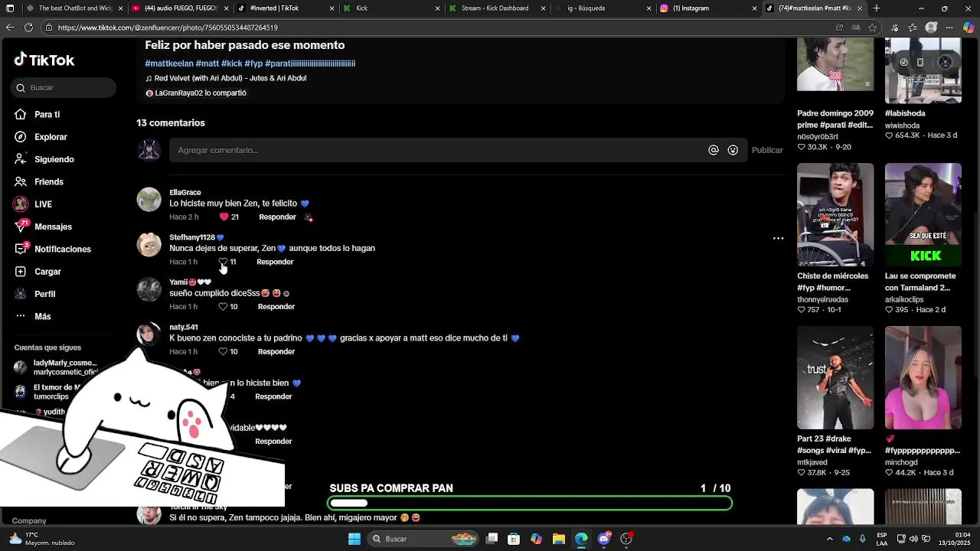Click the taskbar Buscar search box
Viewport: 980px width, 551px height.
pos(423,539)
